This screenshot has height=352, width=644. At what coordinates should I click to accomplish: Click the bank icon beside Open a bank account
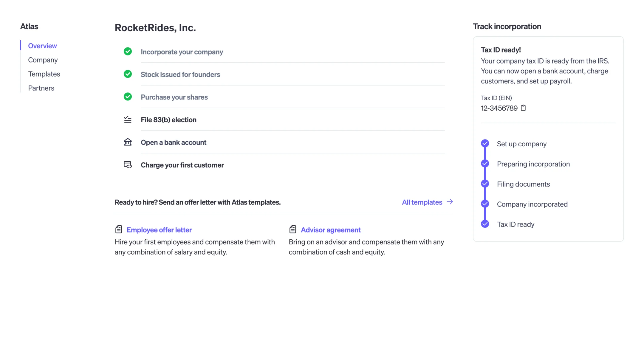point(128,142)
